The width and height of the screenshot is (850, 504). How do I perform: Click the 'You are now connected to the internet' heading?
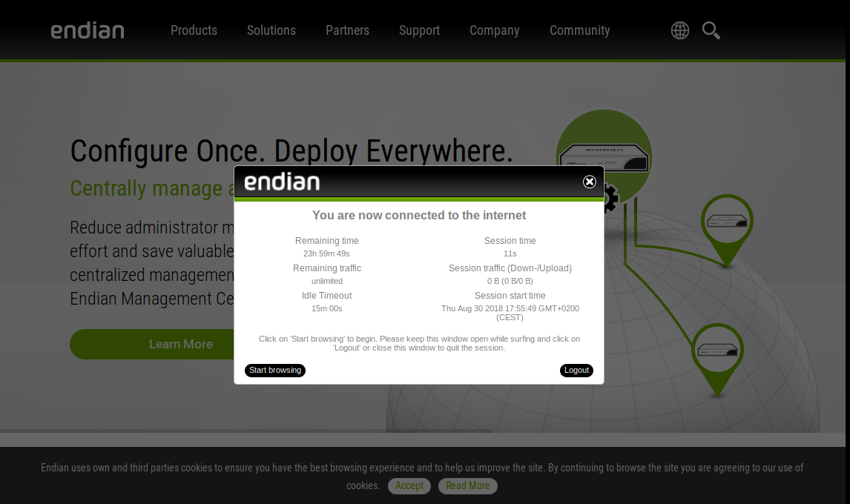(x=419, y=215)
